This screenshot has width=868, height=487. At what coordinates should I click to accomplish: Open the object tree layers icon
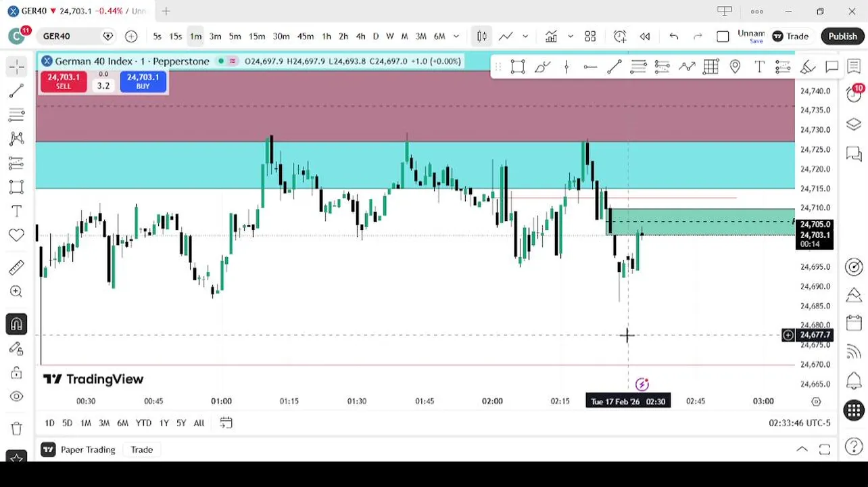coord(854,125)
